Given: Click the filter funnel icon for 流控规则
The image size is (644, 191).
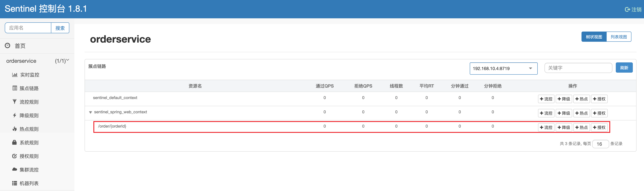Looking at the screenshot, I should pos(14,102).
